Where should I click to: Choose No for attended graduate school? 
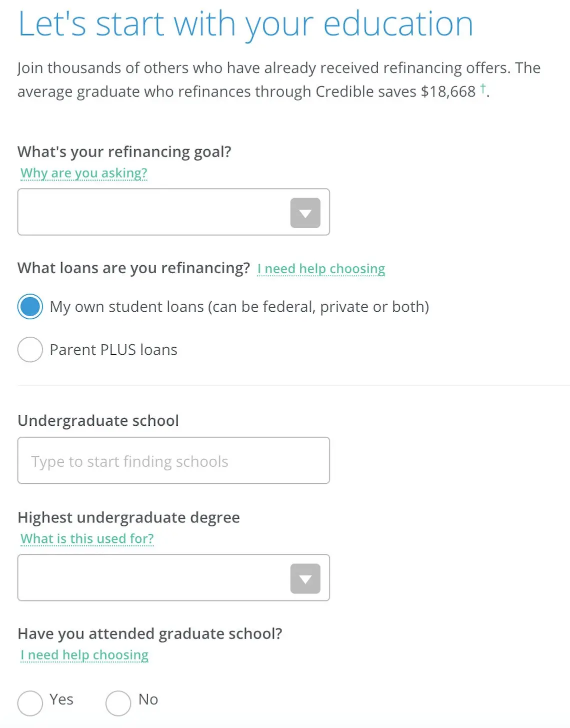pos(118,703)
